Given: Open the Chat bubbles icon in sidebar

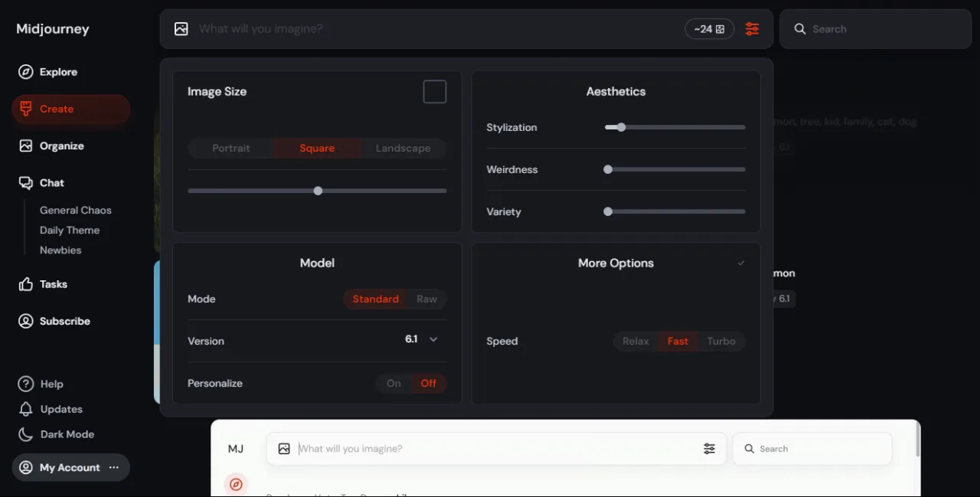Looking at the screenshot, I should point(26,183).
